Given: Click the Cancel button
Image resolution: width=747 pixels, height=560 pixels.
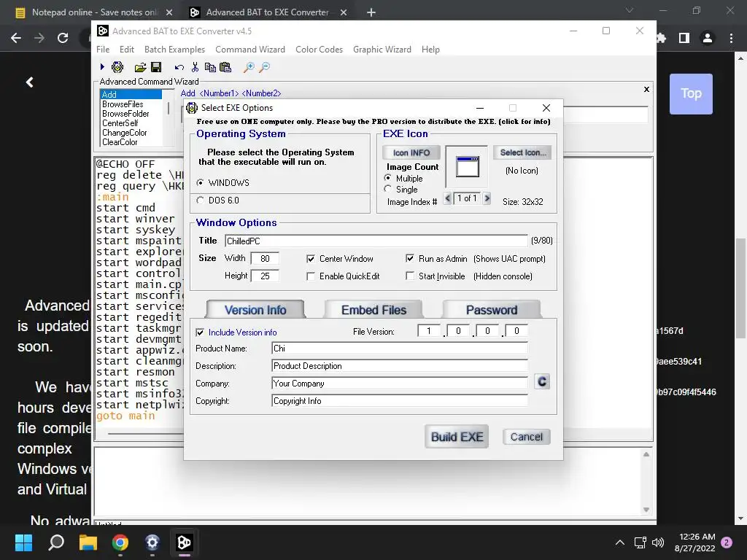Looking at the screenshot, I should 527,437.
